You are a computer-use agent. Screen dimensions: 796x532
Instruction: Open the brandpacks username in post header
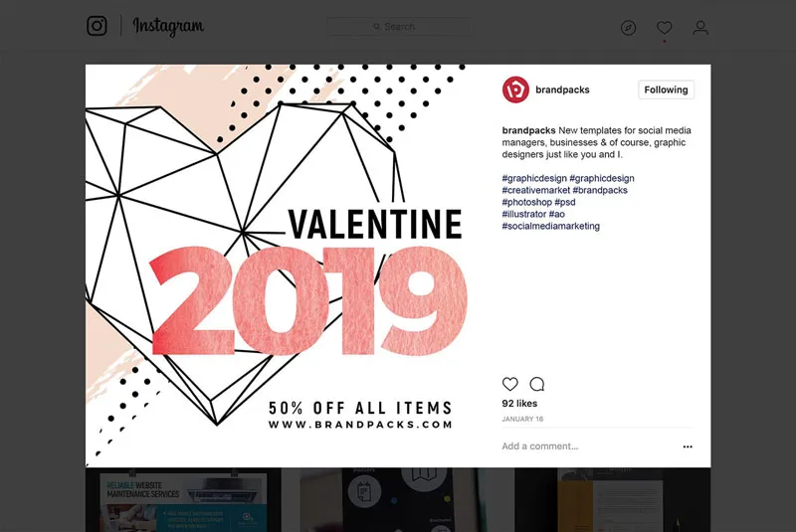562,89
